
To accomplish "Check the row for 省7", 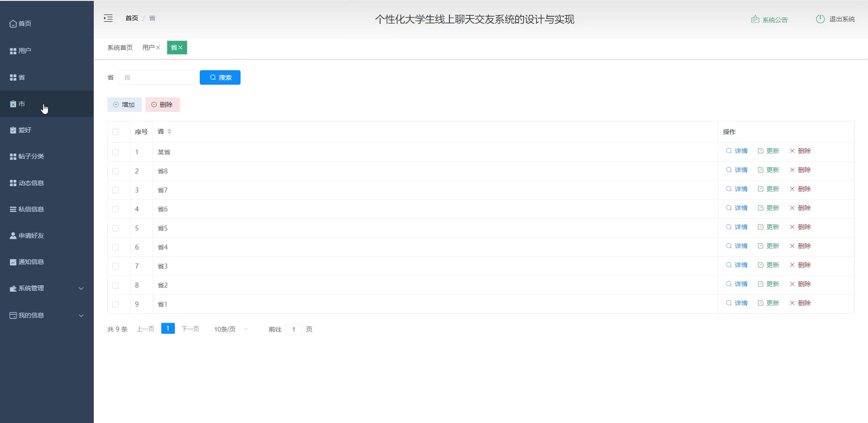I will 116,190.
